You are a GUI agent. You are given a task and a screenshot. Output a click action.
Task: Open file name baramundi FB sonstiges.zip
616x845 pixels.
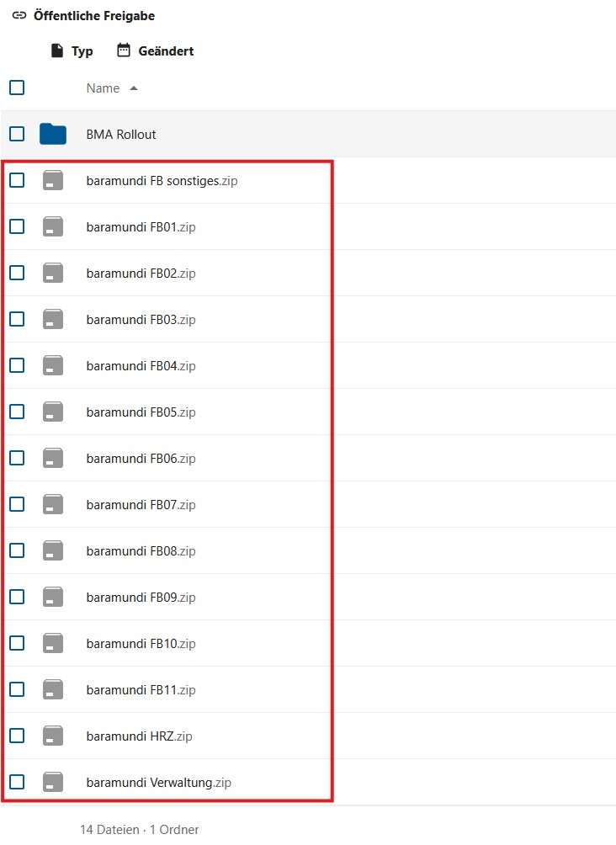(x=162, y=181)
